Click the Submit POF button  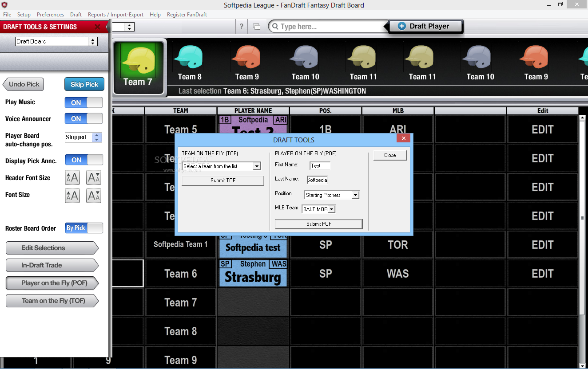[x=319, y=224]
